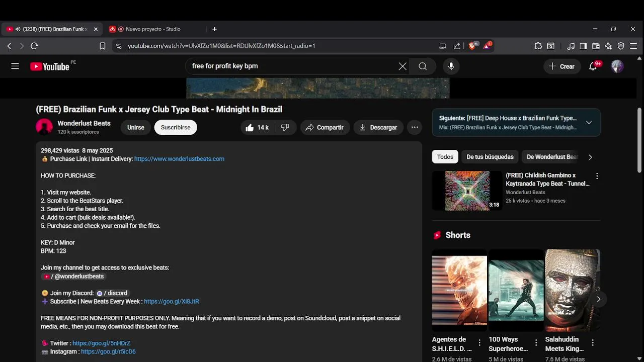Select the Todos filter chip
This screenshot has height=362, width=644.
[445, 157]
